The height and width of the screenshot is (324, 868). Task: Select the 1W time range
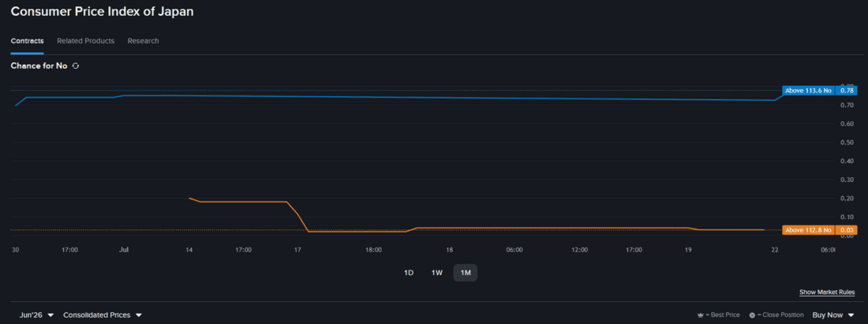[x=437, y=273]
